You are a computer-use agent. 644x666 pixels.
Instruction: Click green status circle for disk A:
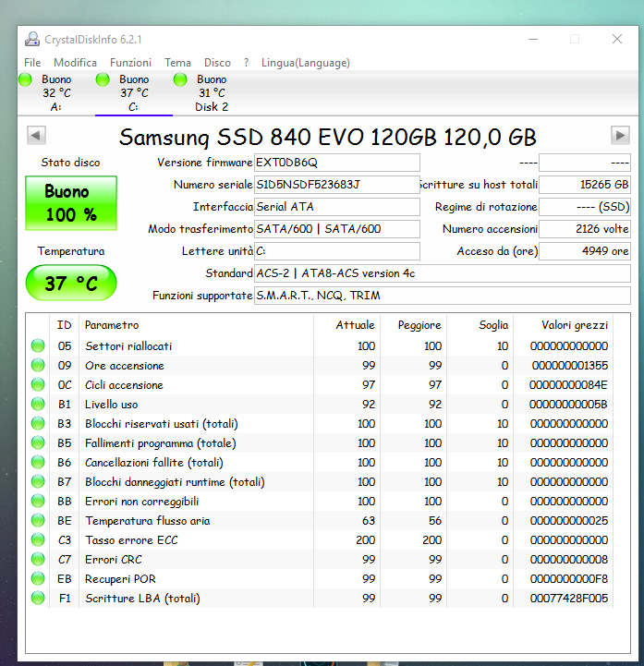(25, 79)
